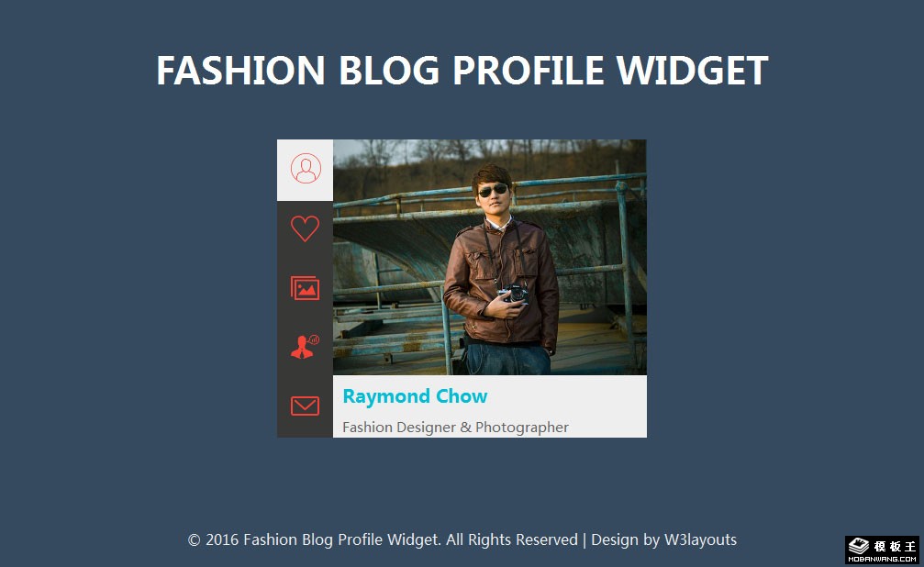
Task: Open the envelope mail icon
Action: 306,406
